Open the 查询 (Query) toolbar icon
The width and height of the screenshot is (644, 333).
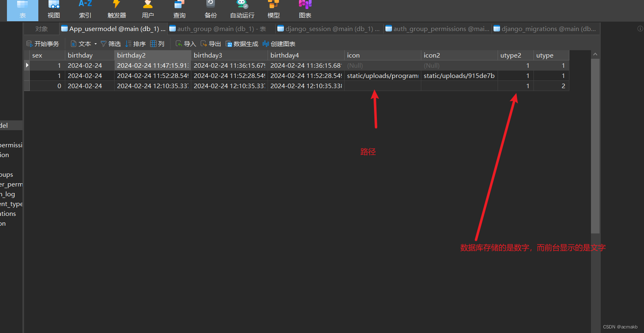pos(179,10)
